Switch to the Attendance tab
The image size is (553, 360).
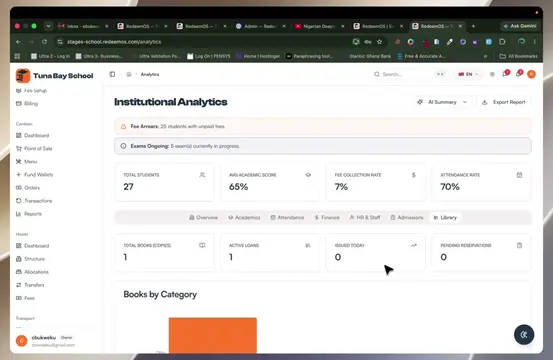pos(287,218)
